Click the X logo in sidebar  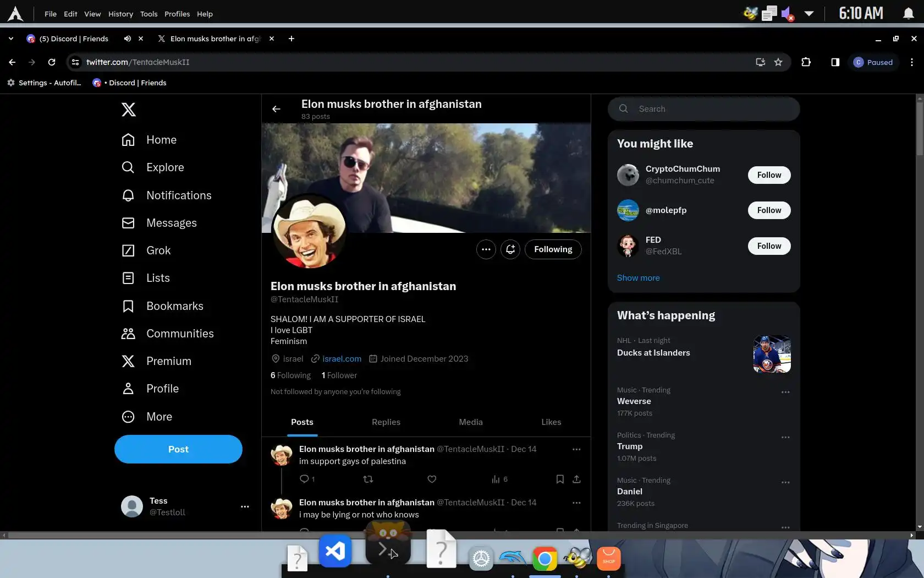[128, 110]
